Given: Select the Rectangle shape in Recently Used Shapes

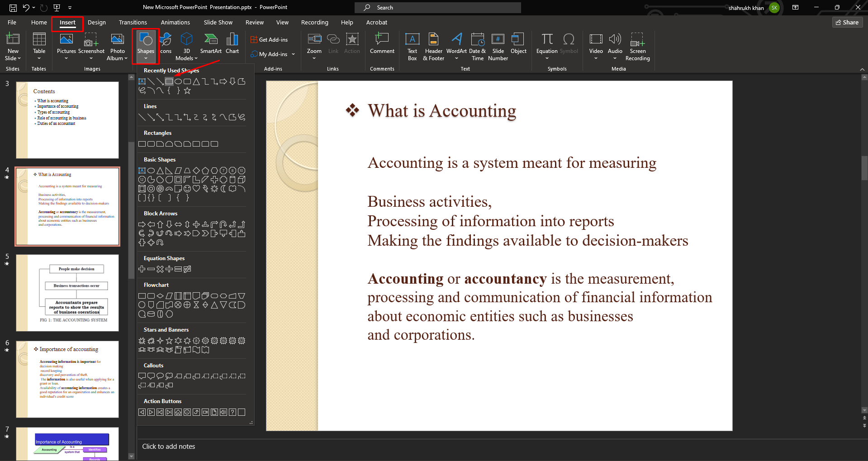Looking at the screenshot, I should tap(169, 81).
